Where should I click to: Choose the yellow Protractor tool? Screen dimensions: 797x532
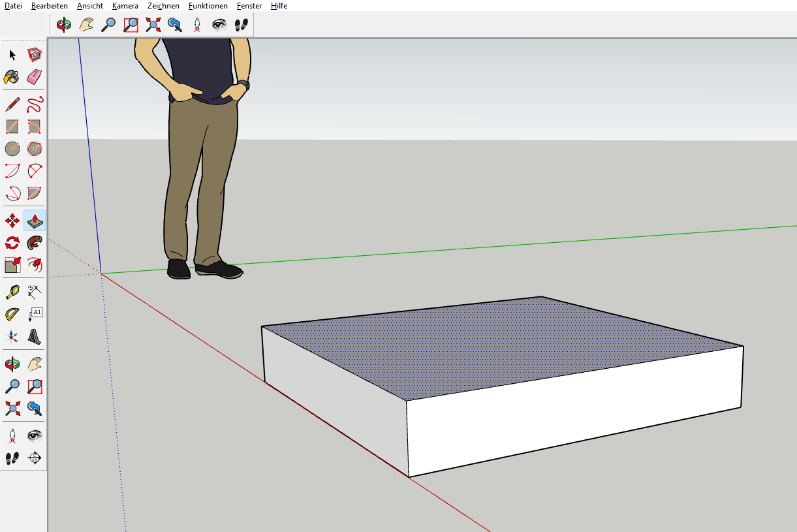[12, 315]
